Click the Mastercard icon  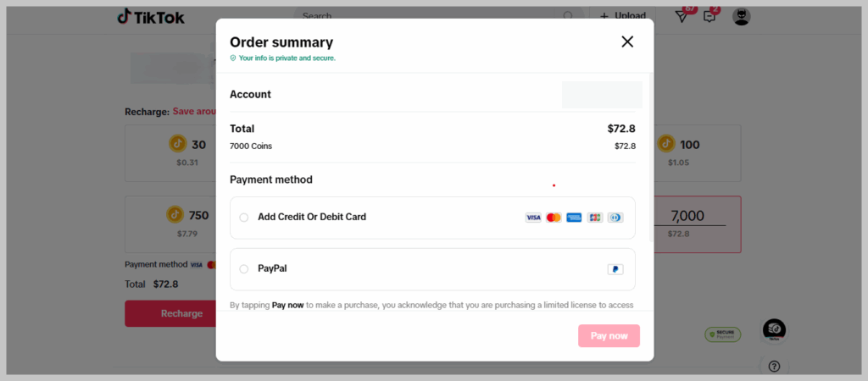click(554, 218)
